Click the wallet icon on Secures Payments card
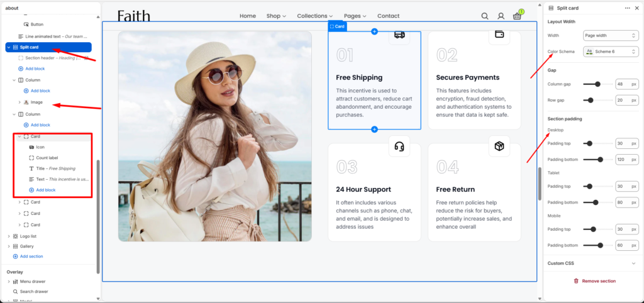644x303 pixels. (499, 34)
